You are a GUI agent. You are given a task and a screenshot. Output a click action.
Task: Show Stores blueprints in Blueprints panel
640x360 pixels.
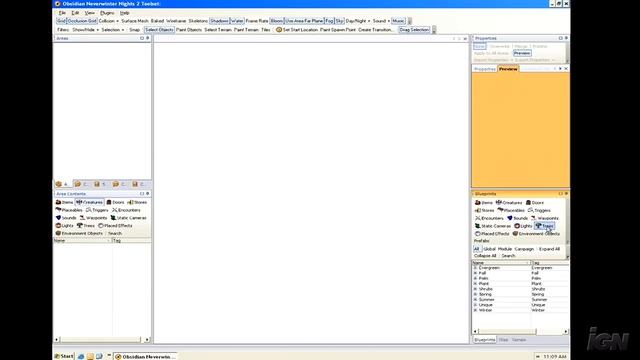click(484, 210)
